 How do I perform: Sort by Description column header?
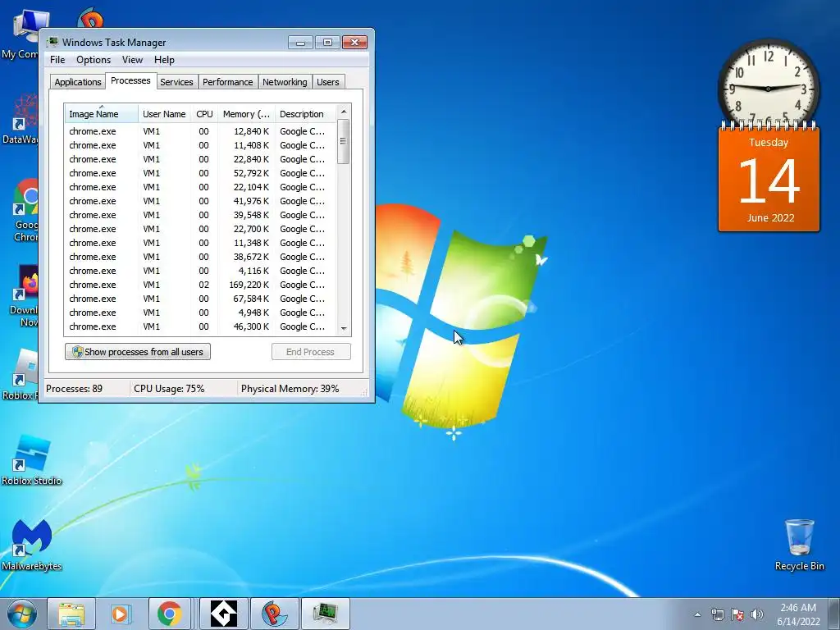[x=305, y=114]
